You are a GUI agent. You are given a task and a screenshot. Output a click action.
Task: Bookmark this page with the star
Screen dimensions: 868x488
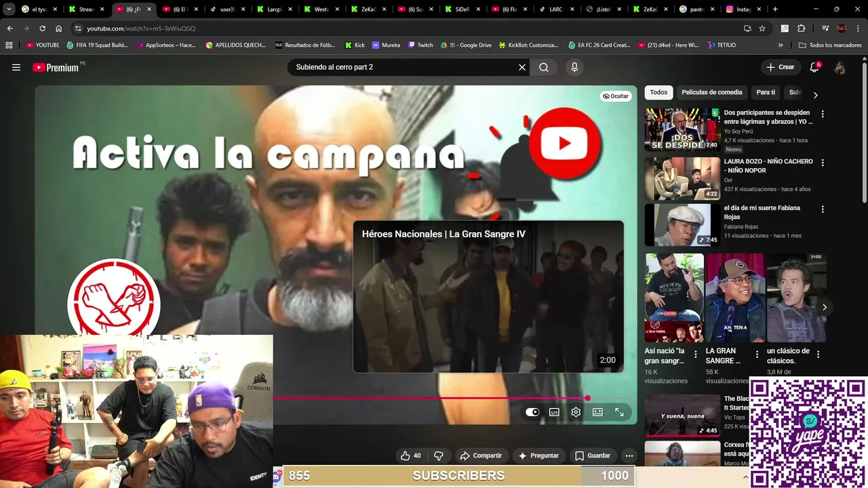(762, 28)
